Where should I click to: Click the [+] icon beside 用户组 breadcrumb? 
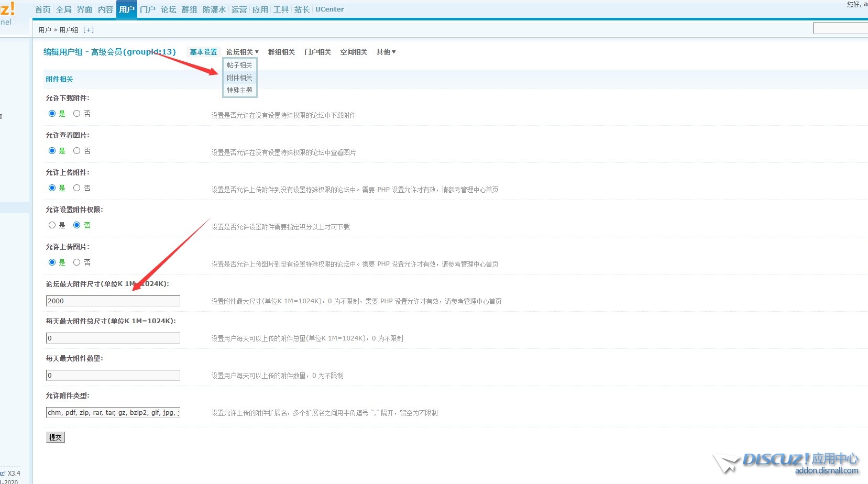89,30
